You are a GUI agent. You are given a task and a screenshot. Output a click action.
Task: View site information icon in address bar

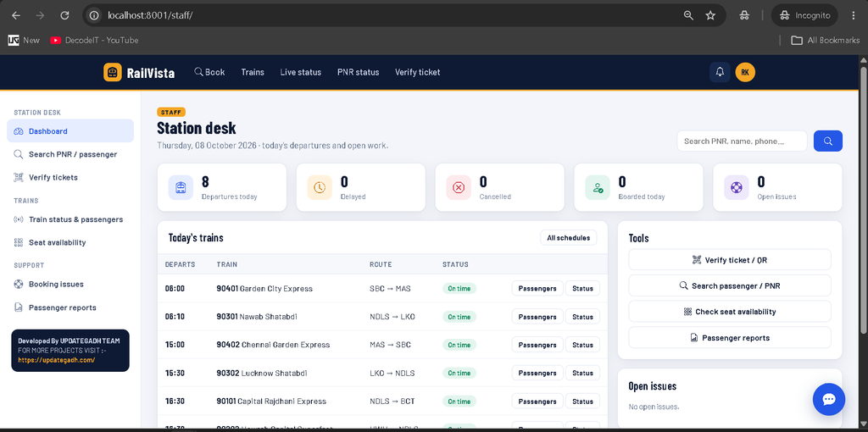point(94,15)
